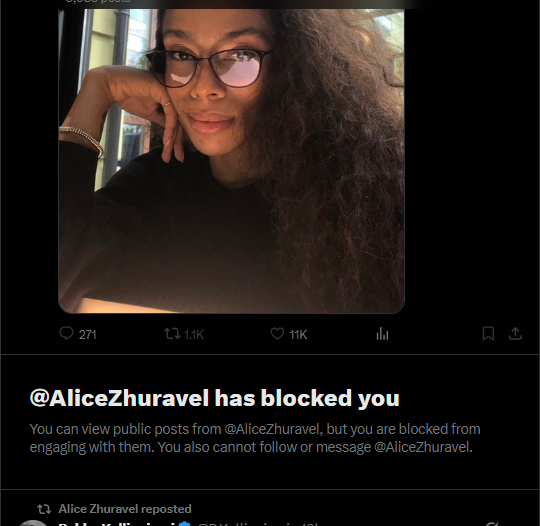Open the reposted tweet author's display name

click(x=117, y=524)
